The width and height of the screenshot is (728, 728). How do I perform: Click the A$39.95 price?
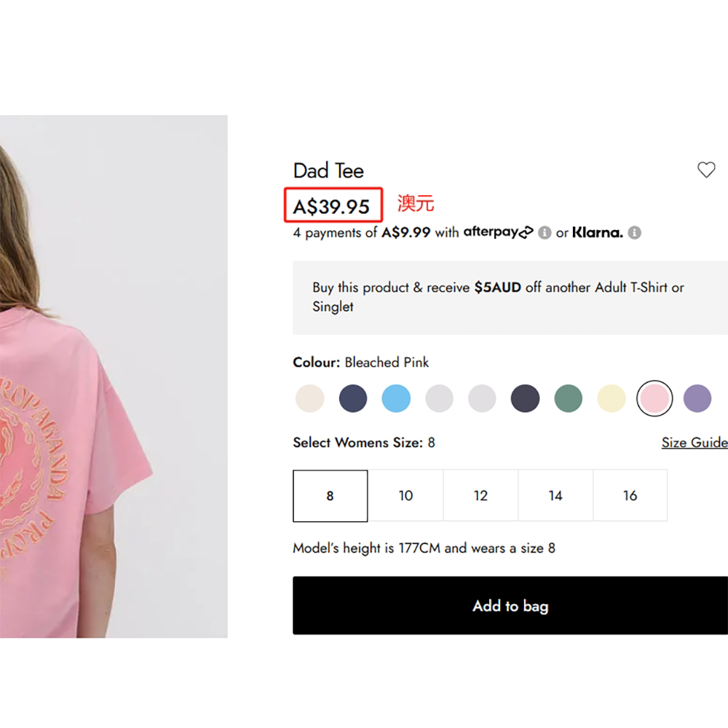click(332, 207)
